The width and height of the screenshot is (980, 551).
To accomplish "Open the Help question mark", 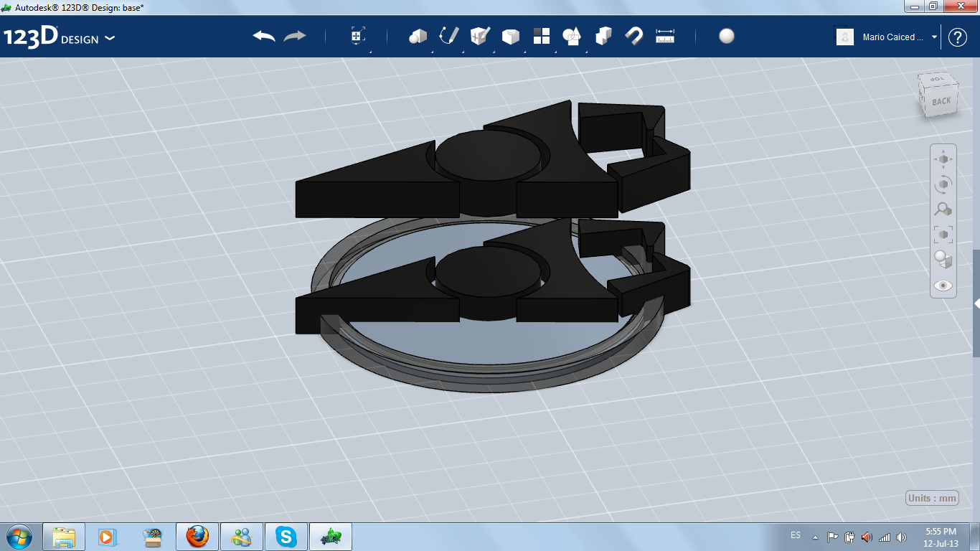I will [958, 37].
